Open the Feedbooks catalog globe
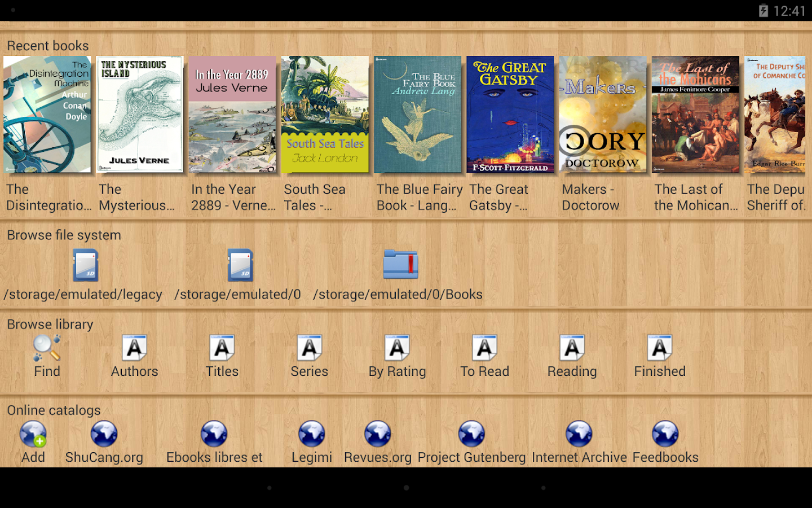812x508 pixels. tap(665, 434)
